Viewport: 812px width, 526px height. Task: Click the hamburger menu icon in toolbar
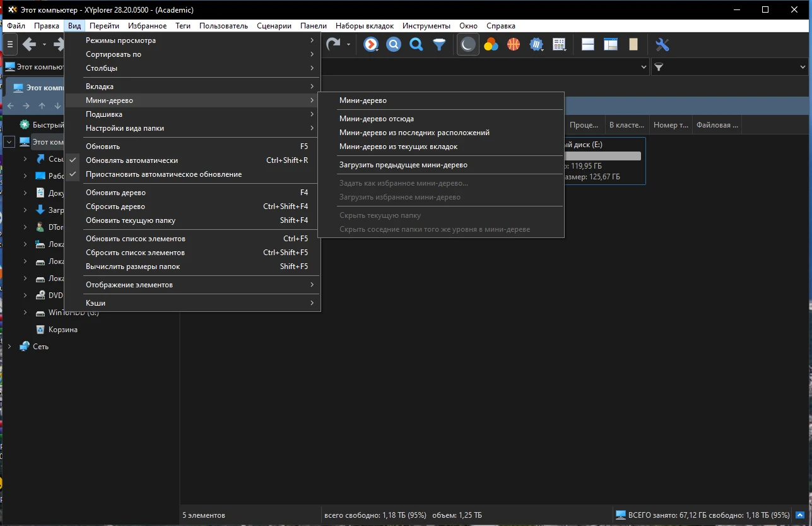click(10, 44)
